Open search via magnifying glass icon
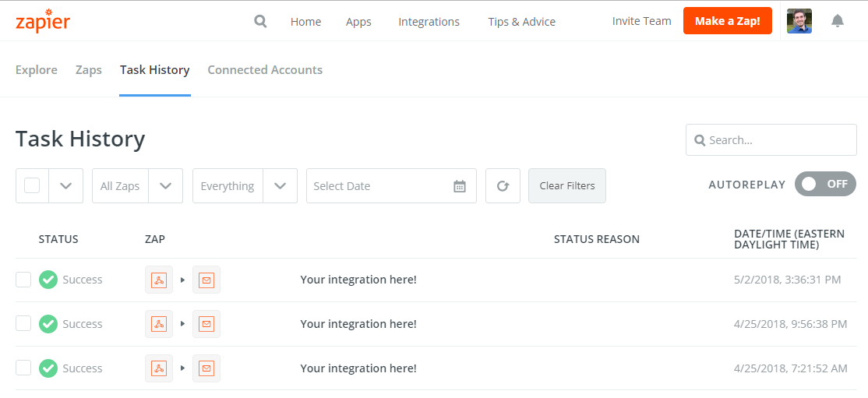Image resolution: width=868 pixels, height=398 pixels. point(260,21)
